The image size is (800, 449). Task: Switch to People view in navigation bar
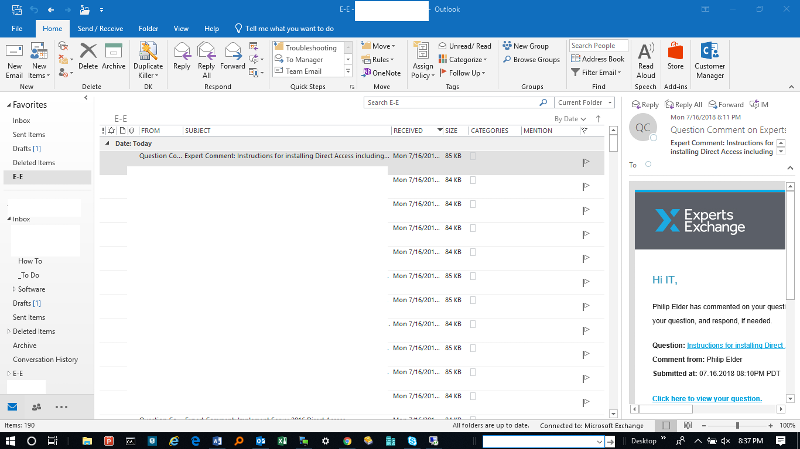pyautogui.click(x=36, y=407)
